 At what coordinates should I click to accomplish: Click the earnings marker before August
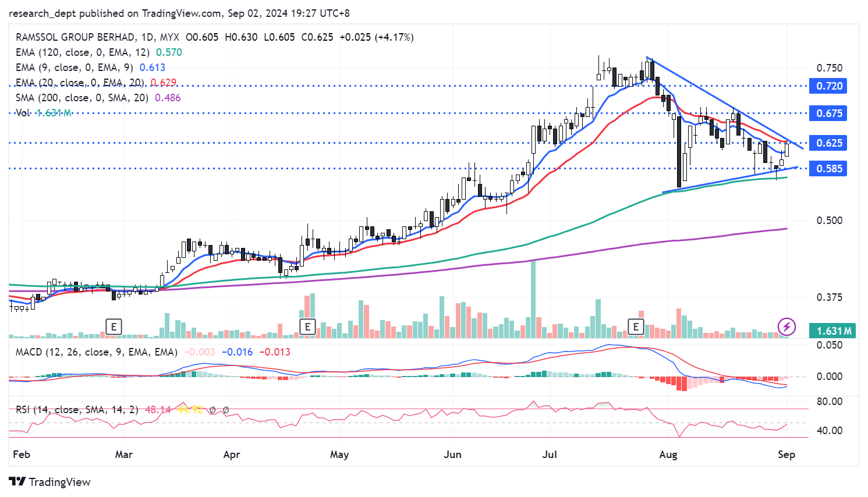(636, 326)
